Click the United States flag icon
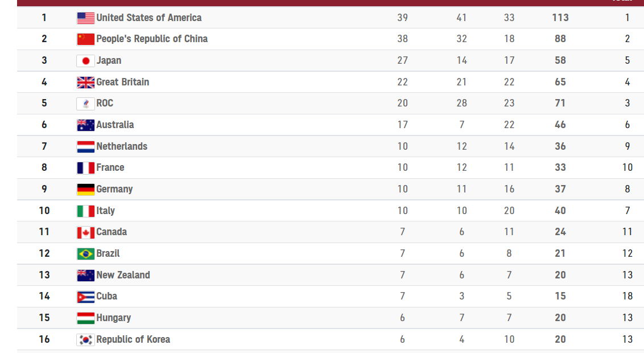644x353 pixels. tap(85, 18)
